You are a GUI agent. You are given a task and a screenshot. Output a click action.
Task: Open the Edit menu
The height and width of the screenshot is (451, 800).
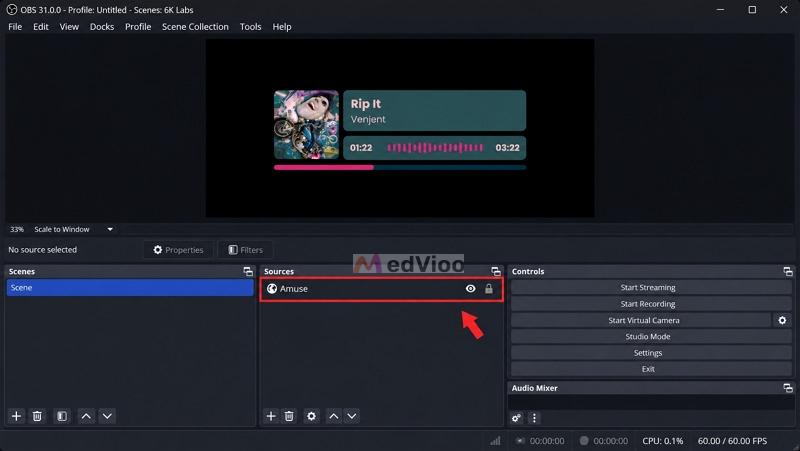click(41, 27)
